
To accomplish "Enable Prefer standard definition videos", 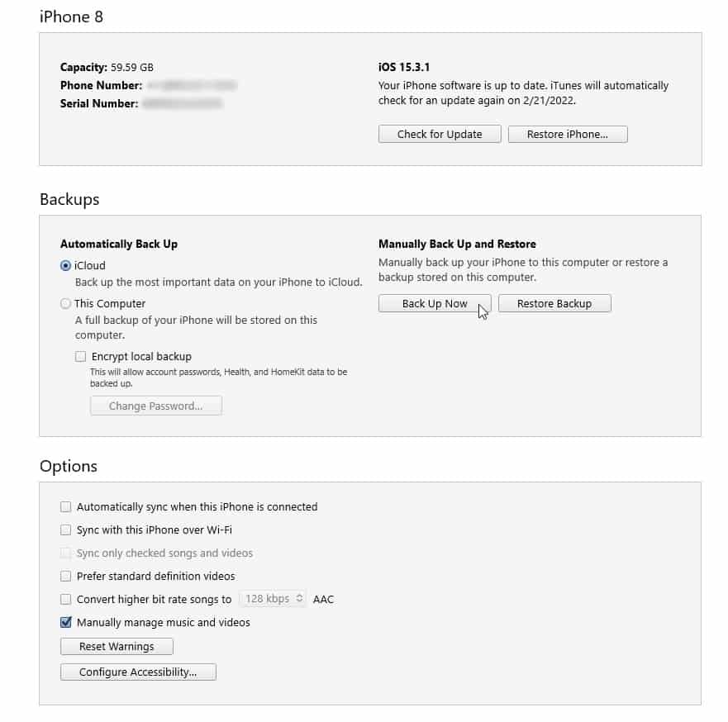I will (66, 577).
